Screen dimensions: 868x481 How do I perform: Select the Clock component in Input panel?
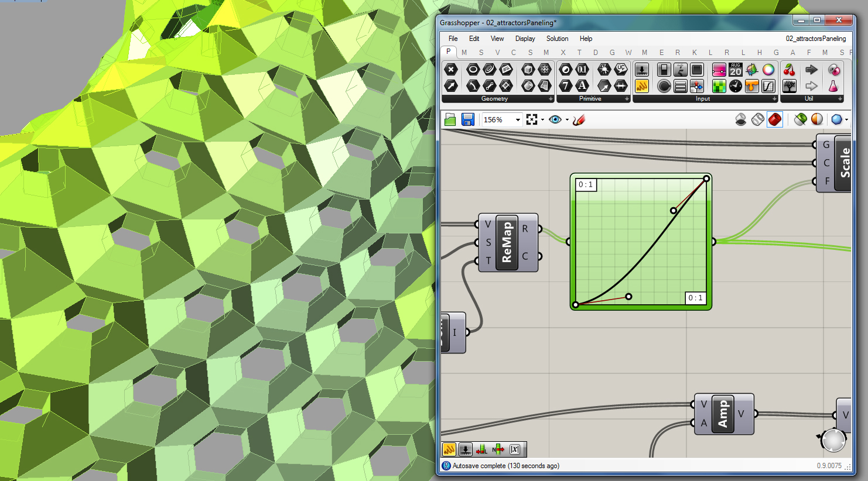[x=736, y=86]
